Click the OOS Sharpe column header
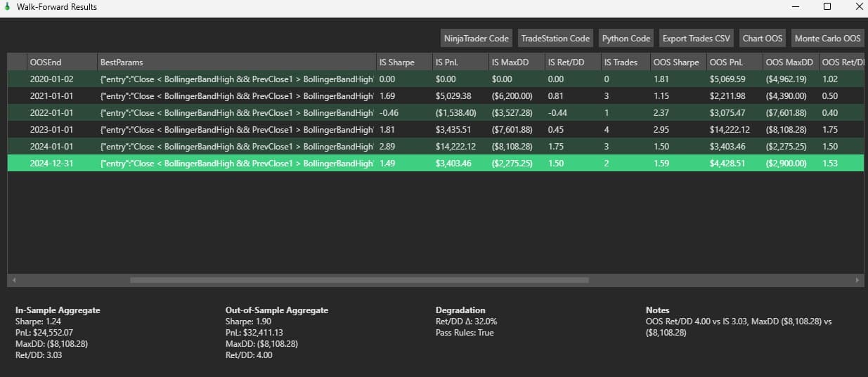This screenshot has width=868, height=377. click(x=677, y=62)
